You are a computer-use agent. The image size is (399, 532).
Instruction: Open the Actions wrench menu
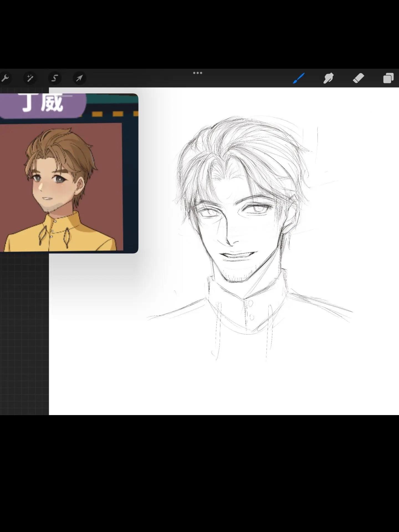(x=5, y=78)
